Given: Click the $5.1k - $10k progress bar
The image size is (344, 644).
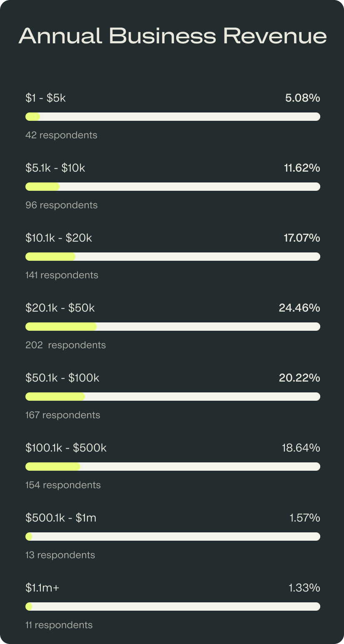Looking at the screenshot, I should click(172, 187).
